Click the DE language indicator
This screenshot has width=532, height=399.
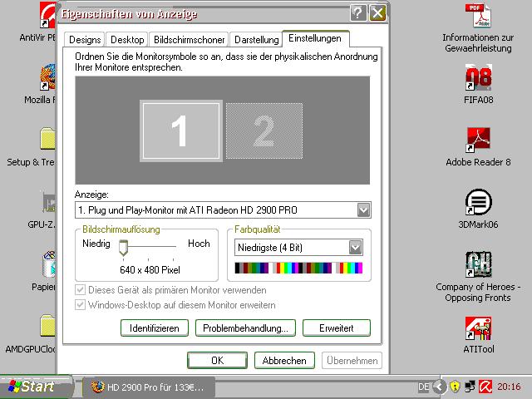423,387
